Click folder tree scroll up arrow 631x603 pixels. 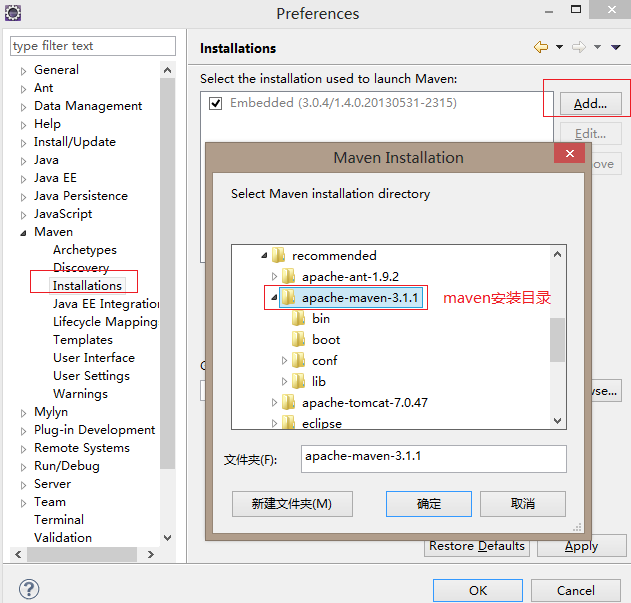coord(557,254)
